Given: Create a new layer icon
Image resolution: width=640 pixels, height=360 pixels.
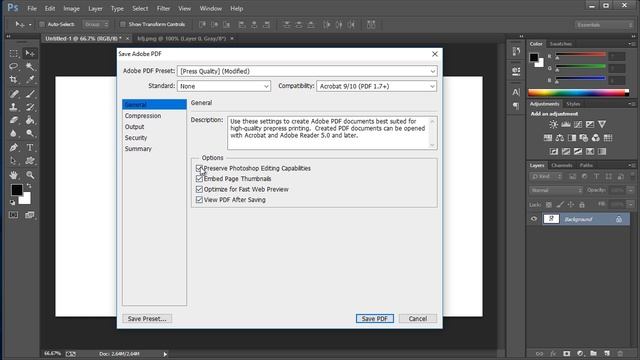Looking at the screenshot, I should tap(607, 353).
